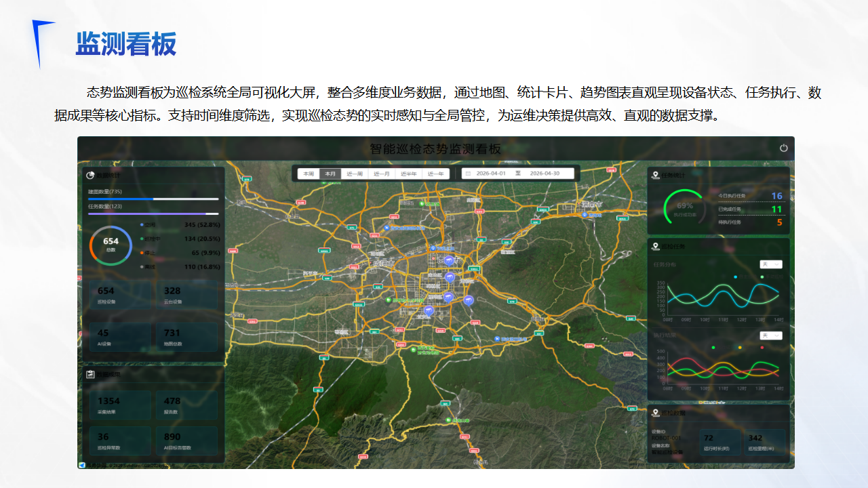Open the 731 地图总数 card
The image size is (868, 488).
pos(186,337)
